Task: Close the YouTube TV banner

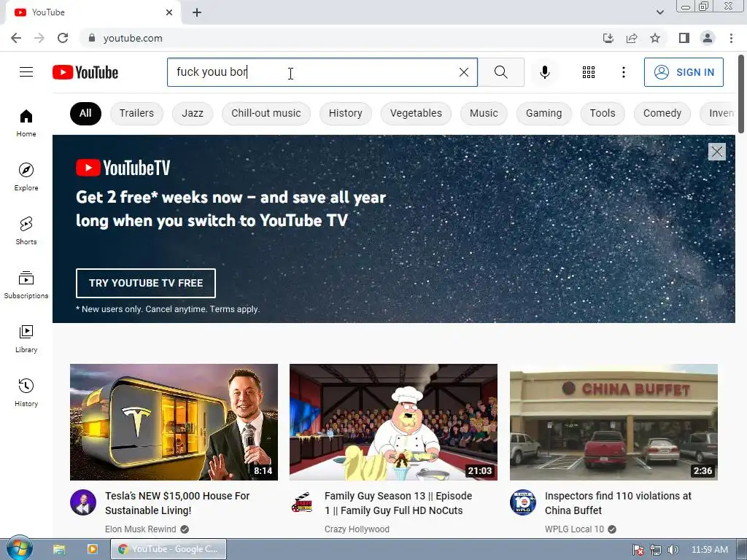Action: (716, 152)
